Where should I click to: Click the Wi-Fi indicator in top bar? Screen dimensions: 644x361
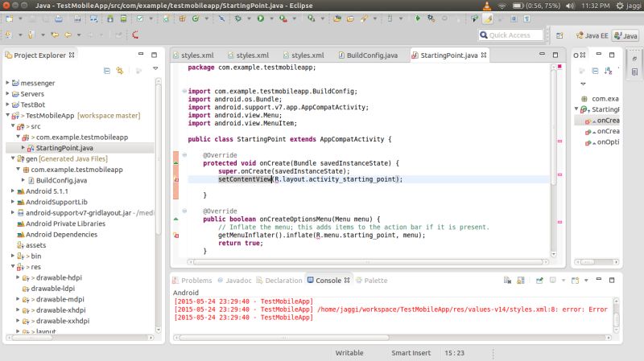point(502,6)
